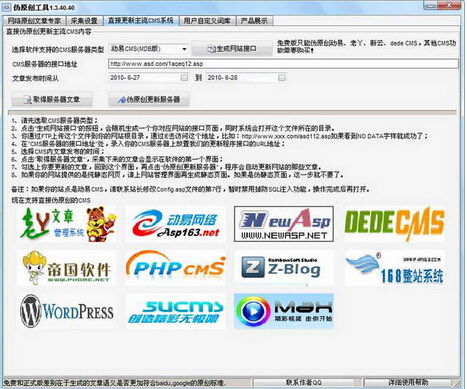This screenshot has width=467, height=389.
Task: Select the SUCMS logo image
Action: click(176, 311)
